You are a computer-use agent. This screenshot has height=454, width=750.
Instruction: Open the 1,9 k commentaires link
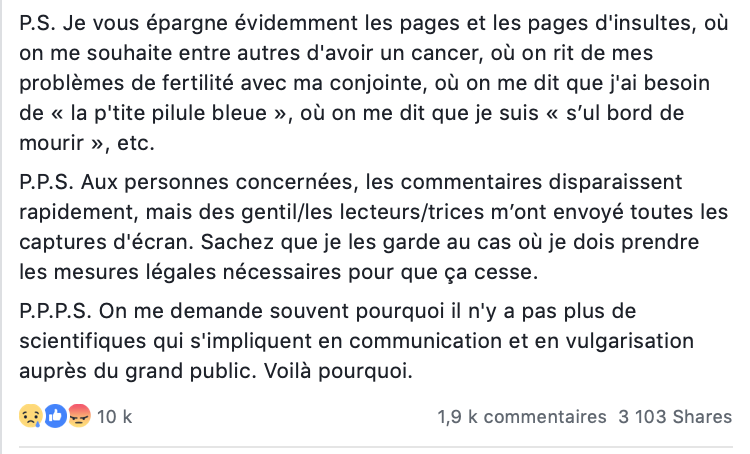tap(522, 417)
